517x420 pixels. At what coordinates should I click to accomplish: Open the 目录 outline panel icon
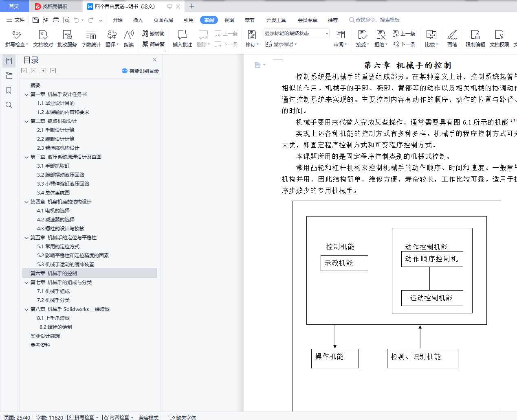[9, 61]
